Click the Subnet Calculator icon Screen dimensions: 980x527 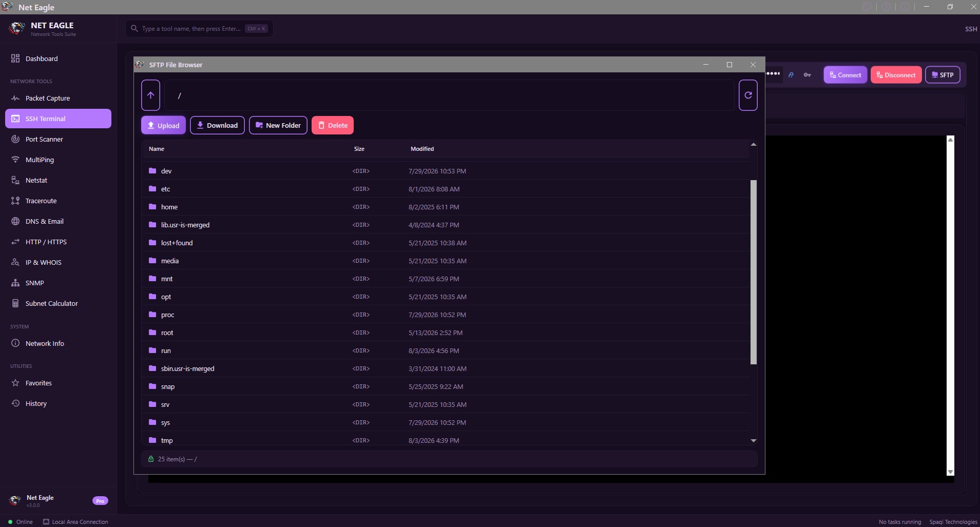point(15,303)
